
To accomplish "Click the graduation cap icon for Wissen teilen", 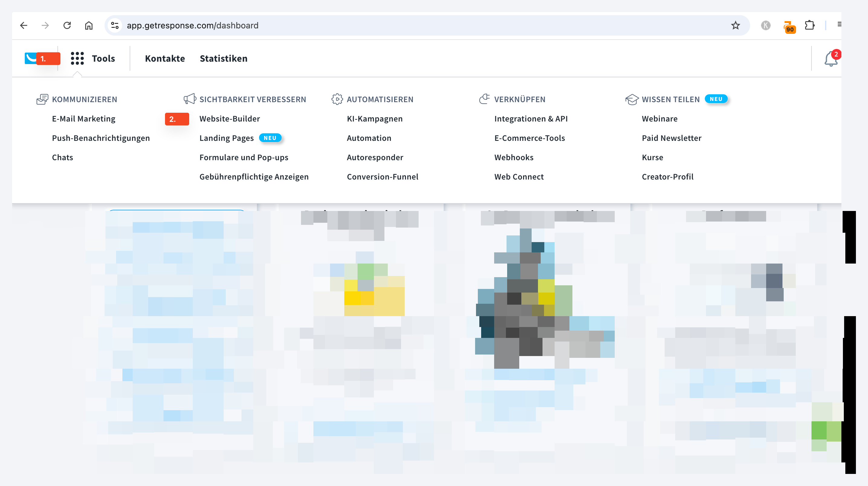I will pos(632,99).
